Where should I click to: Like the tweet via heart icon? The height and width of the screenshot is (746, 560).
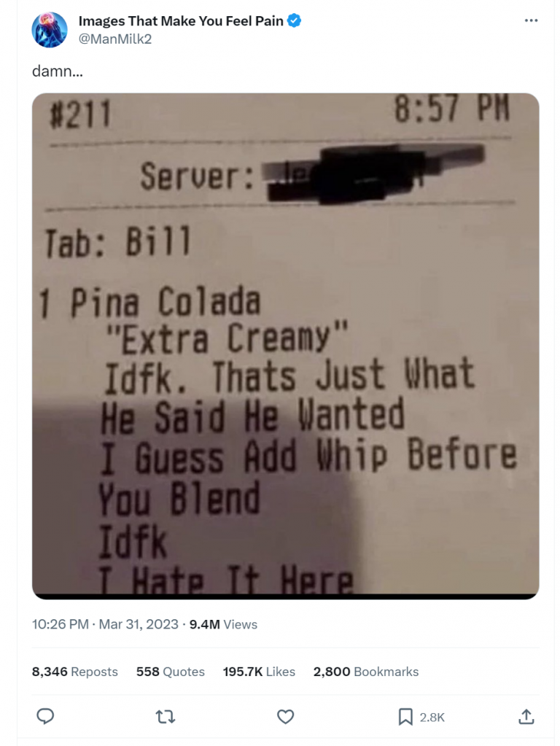tap(284, 718)
